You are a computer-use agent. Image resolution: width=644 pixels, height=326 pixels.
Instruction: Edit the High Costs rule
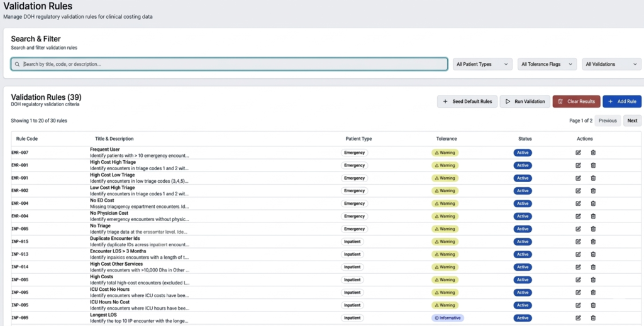(x=579, y=280)
